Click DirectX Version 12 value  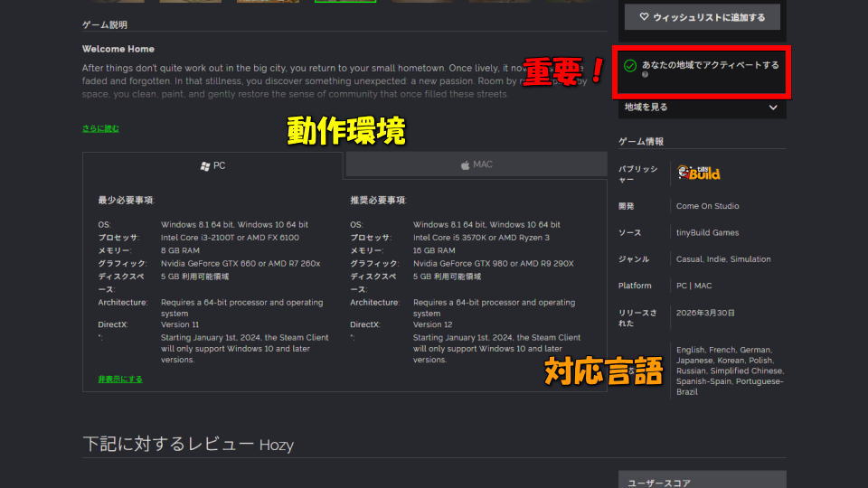[x=432, y=324]
